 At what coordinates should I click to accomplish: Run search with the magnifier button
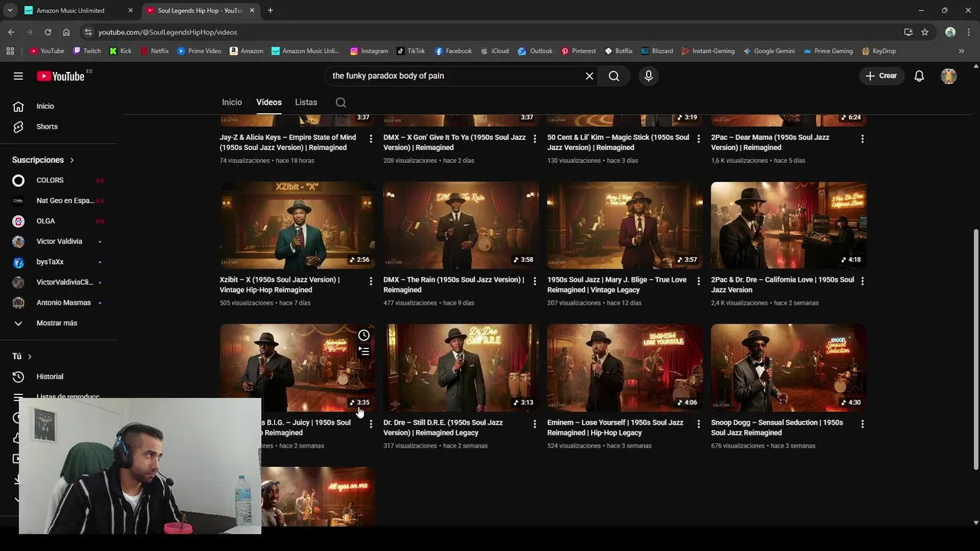tap(614, 76)
